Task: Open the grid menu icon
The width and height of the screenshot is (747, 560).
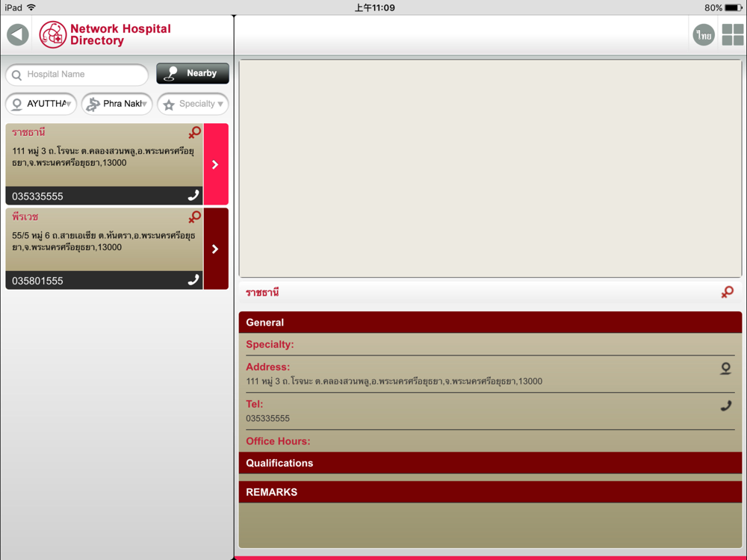Action: click(x=733, y=35)
